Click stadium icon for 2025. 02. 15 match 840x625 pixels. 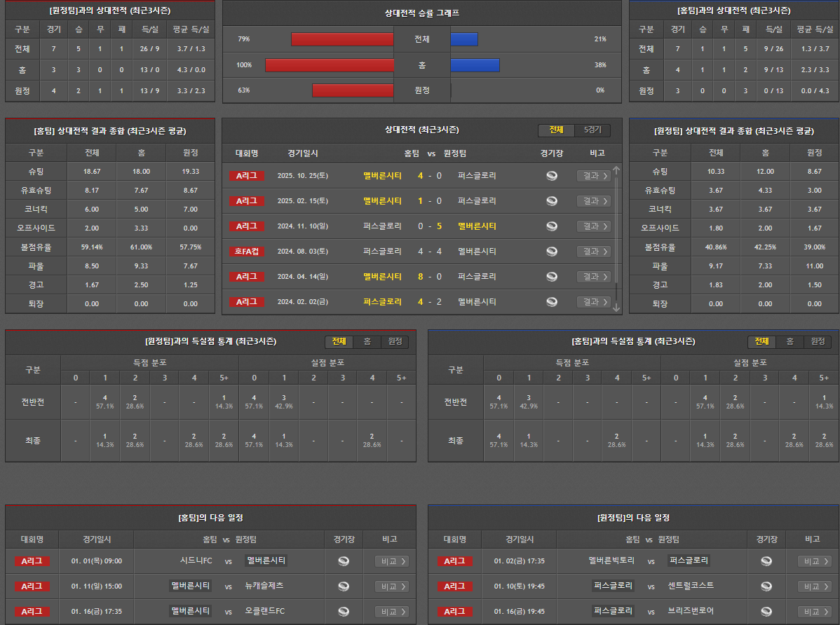(552, 201)
